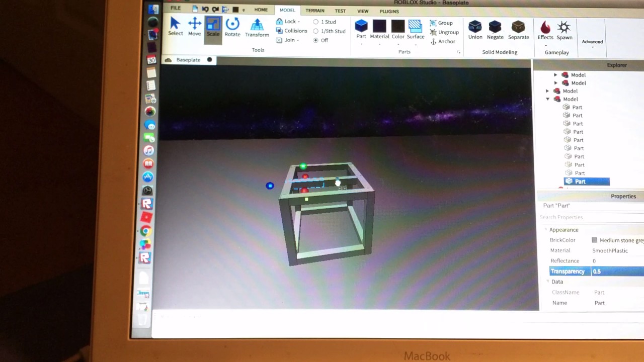644x362 pixels.
Task: Choose the Move tool
Action: click(194, 27)
